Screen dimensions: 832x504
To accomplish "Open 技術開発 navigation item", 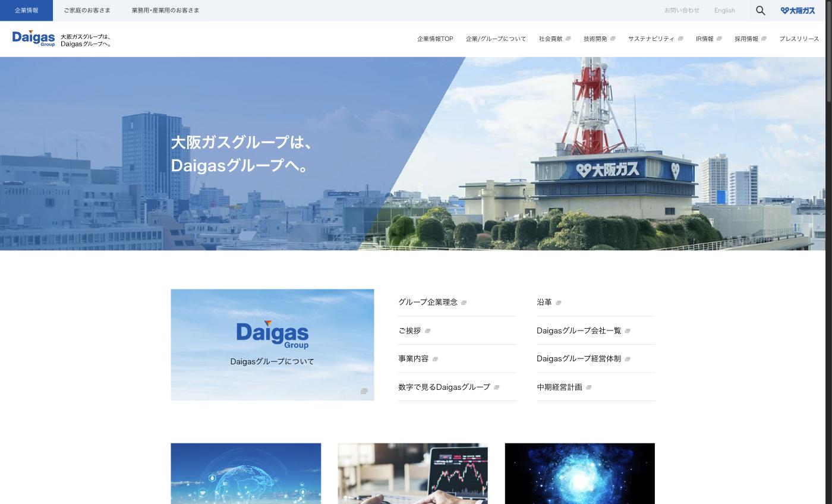I will (x=595, y=39).
